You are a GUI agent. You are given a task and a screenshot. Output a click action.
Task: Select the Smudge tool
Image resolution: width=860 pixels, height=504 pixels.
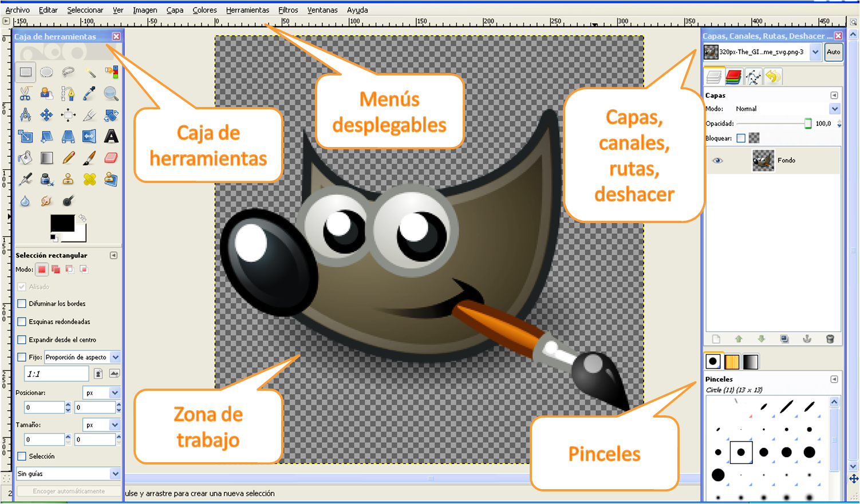(x=47, y=201)
